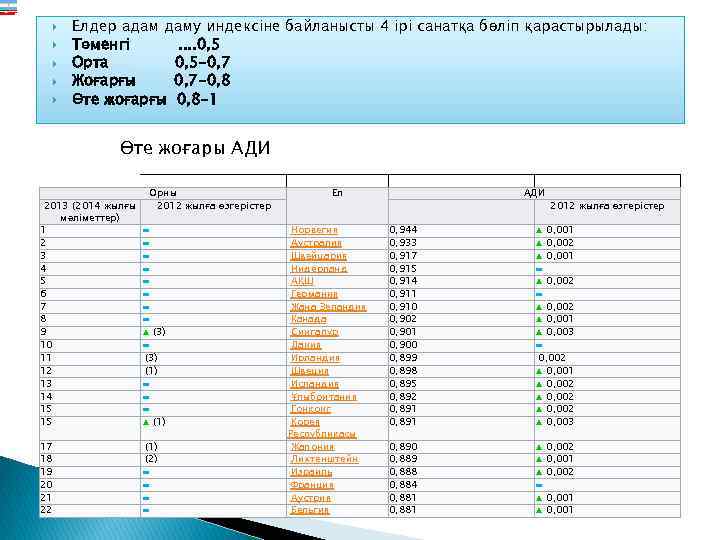Click the Сингапур link
720x540 pixels.
(315, 332)
